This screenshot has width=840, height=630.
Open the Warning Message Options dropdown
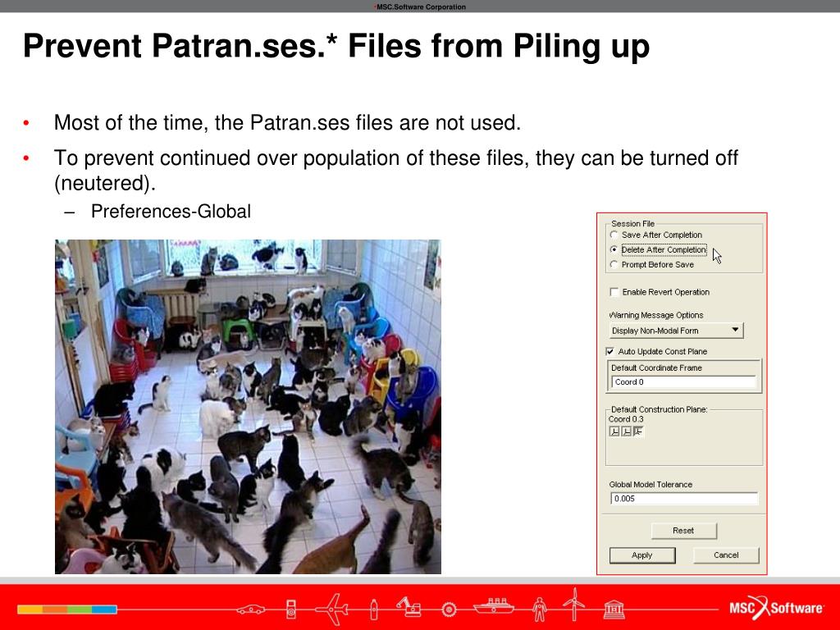click(677, 331)
